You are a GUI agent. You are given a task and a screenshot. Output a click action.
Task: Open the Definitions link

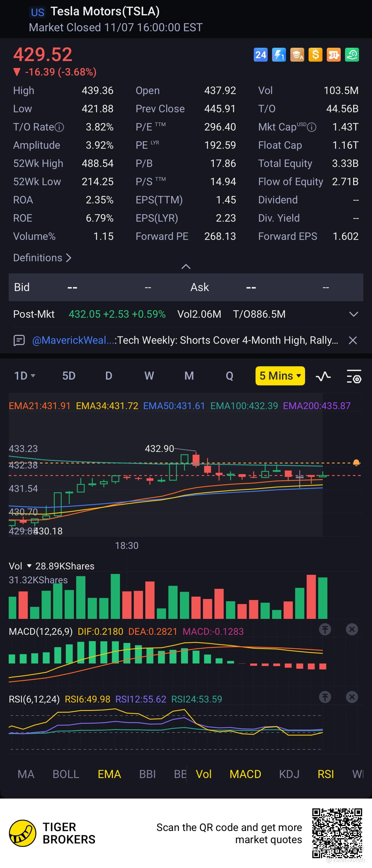42,258
